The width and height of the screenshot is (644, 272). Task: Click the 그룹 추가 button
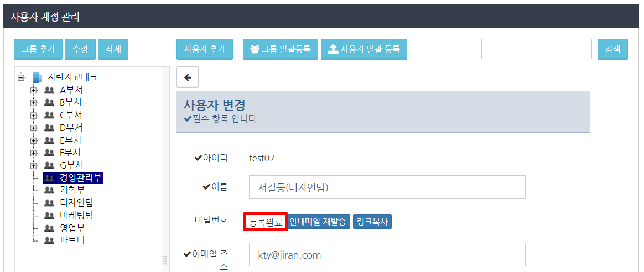[38, 49]
